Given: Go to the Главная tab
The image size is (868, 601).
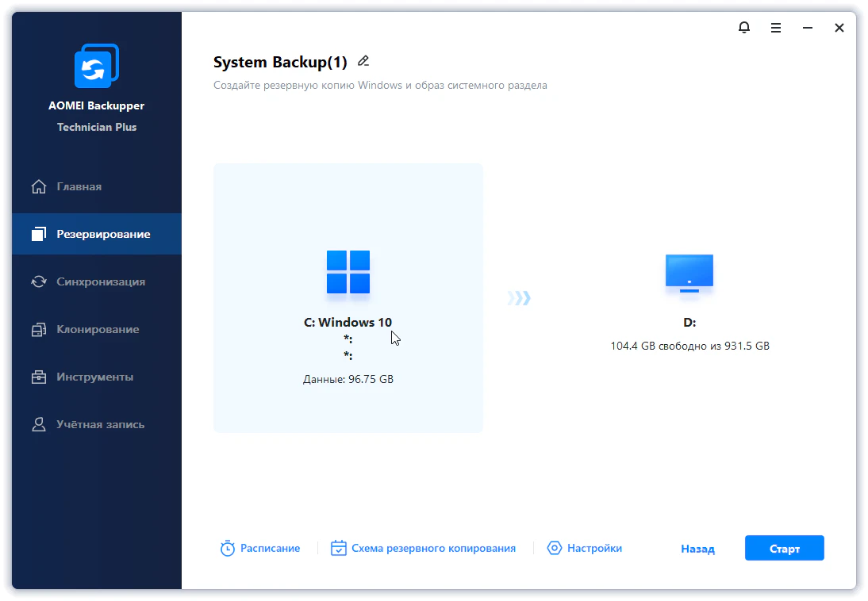Looking at the screenshot, I should pyautogui.click(x=79, y=187).
